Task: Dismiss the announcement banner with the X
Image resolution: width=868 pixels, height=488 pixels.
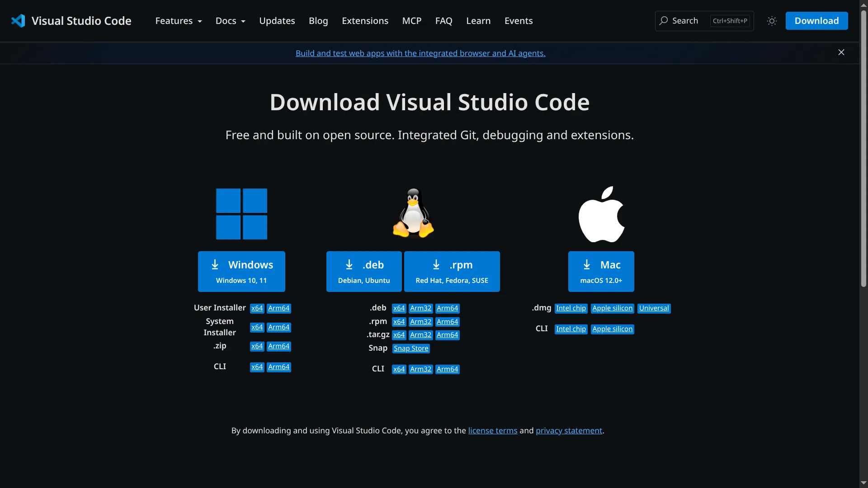Action: [841, 52]
